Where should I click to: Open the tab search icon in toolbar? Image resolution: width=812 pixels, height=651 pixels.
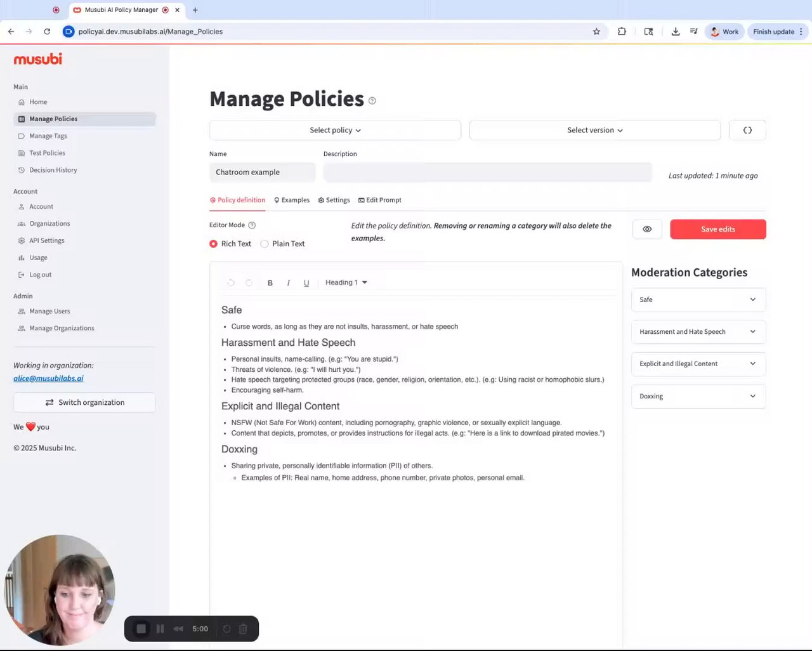point(648,31)
